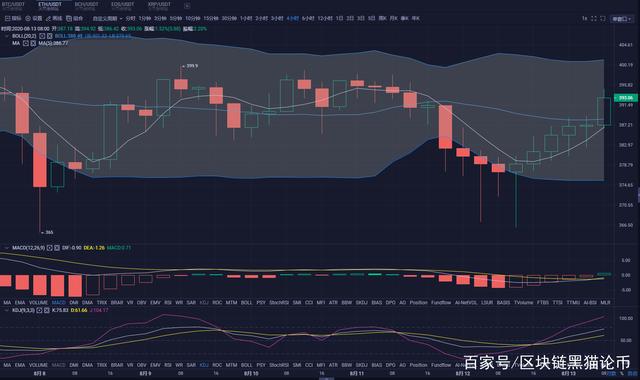The image size is (640, 380).
Task: Open BOLL indicator settings icon
Action: [x=42, y=36]
